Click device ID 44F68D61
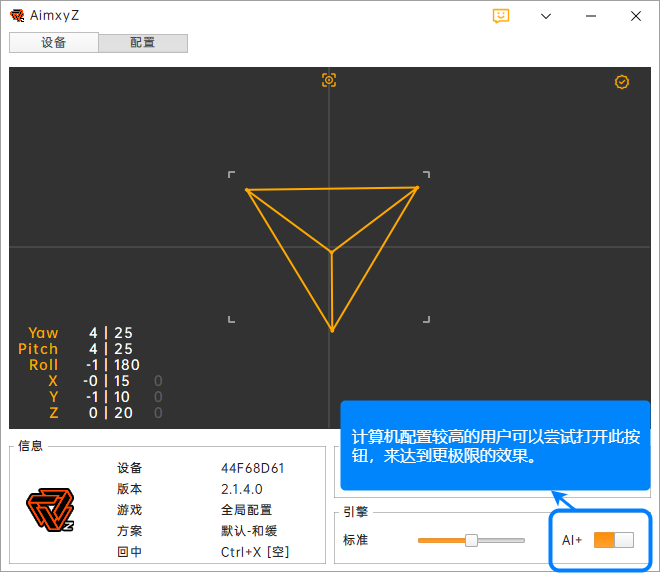 (253, 468)
